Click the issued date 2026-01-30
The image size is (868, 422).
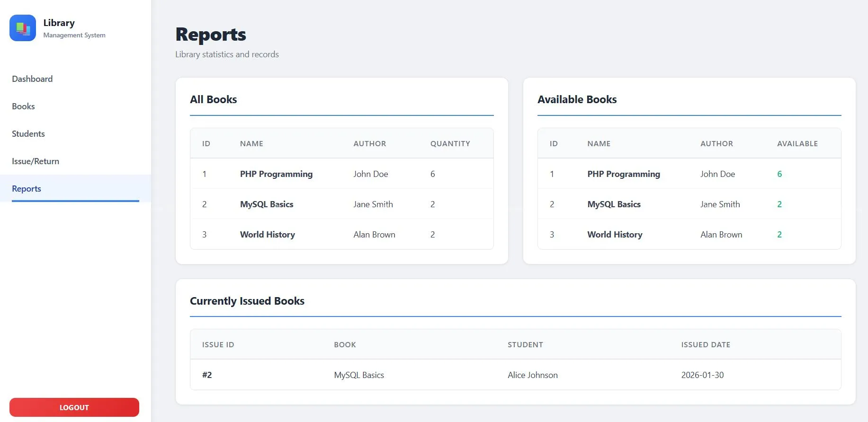click(x=702, y=375)
